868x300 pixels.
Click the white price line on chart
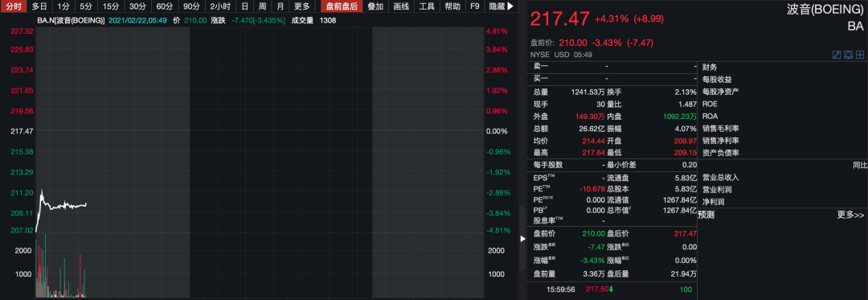(x=67, y=207)
